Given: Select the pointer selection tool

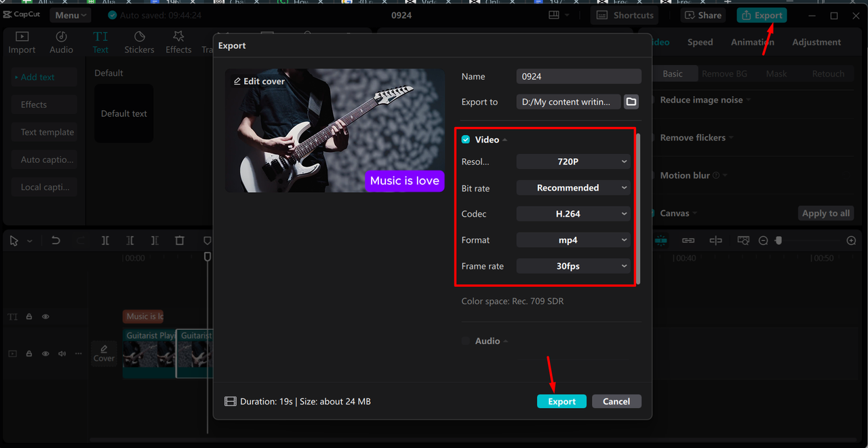Looking at the screenshot, I should (x=14, y=241).
